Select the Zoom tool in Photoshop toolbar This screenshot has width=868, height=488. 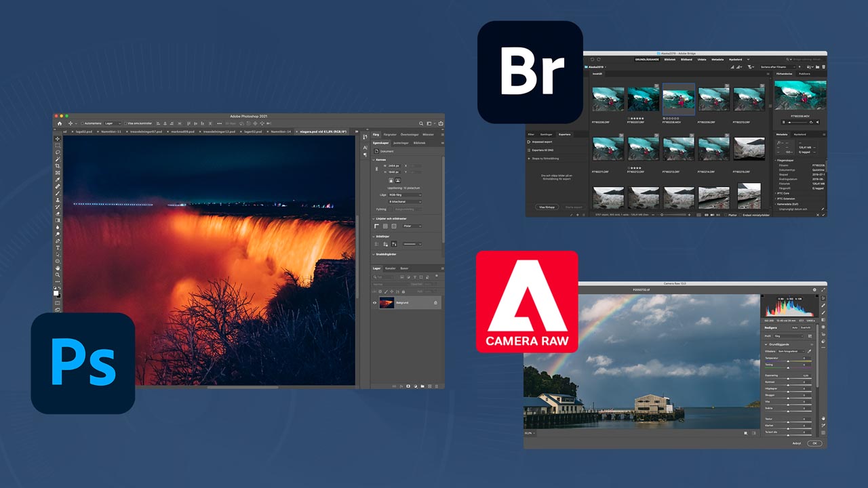(58, 274)
